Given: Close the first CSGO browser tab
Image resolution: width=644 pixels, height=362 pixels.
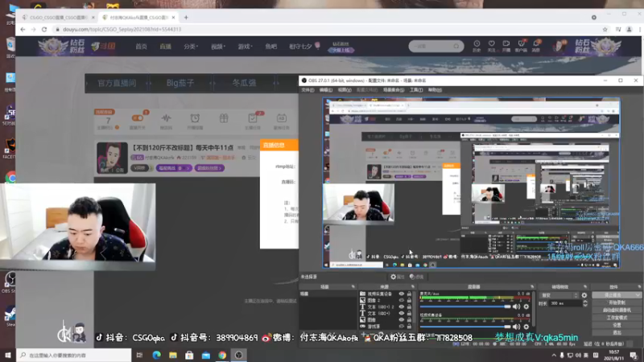Looking at the screenshot, I should point(93,18).
